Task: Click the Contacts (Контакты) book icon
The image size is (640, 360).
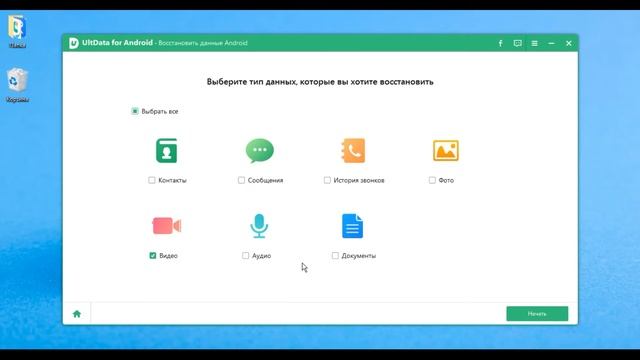Action: point(167,151)
